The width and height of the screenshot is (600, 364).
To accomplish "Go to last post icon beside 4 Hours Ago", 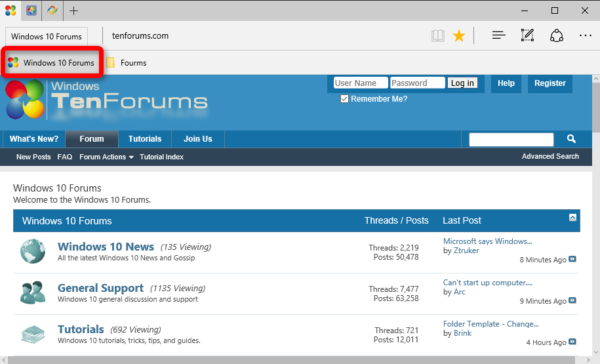I will point(572,342).
